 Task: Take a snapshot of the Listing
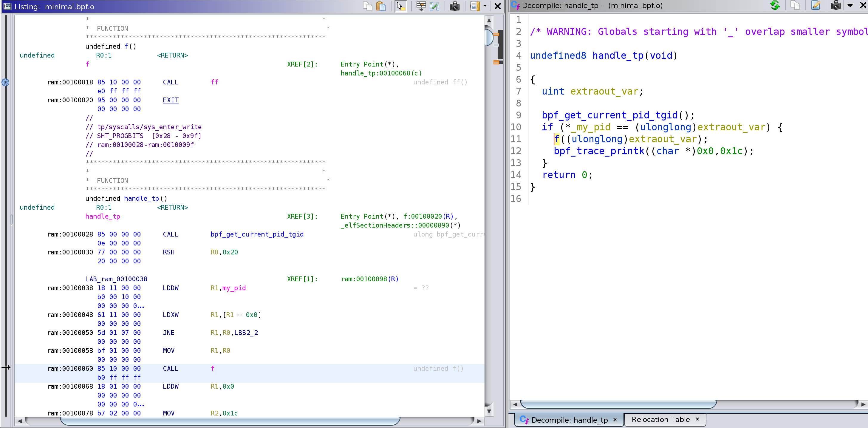pos(454,6)
